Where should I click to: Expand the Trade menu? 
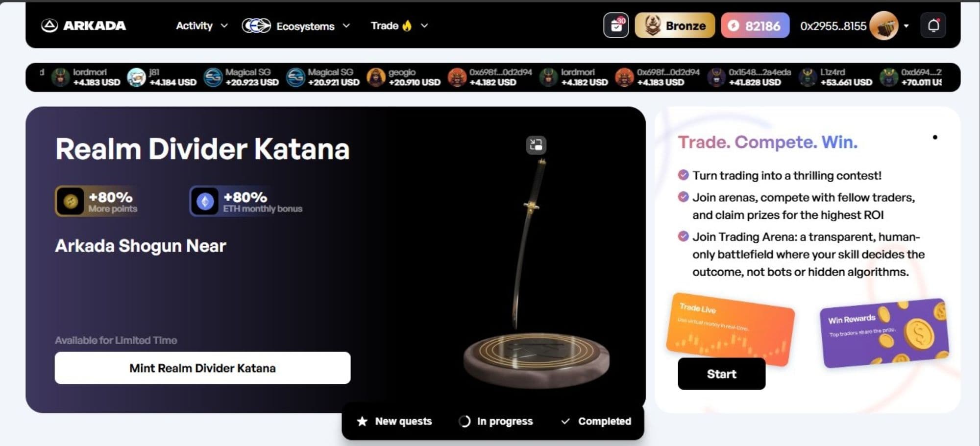click(x=399, y=25)
